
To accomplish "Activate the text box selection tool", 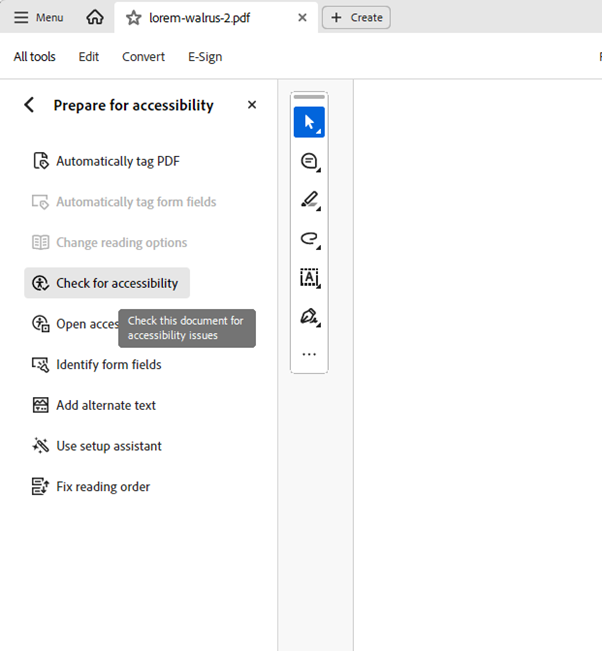I will (309, 278).
